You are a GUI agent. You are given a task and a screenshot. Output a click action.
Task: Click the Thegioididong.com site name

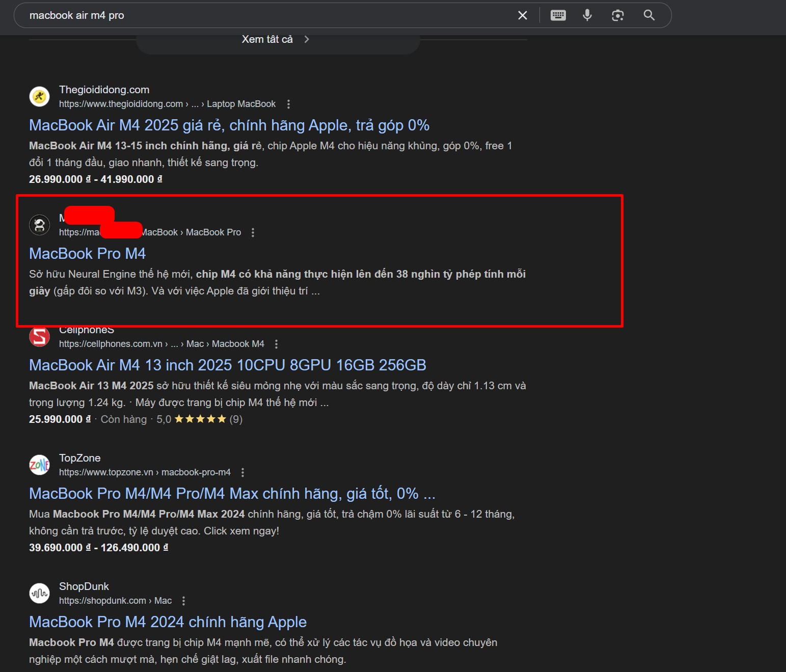click(104, 90)
